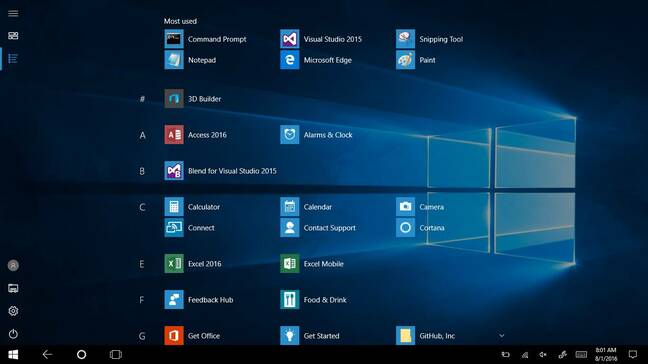This screenshot has height=364, width=648.
Task: Jump to the # letter header
Action: click(142, 99)
